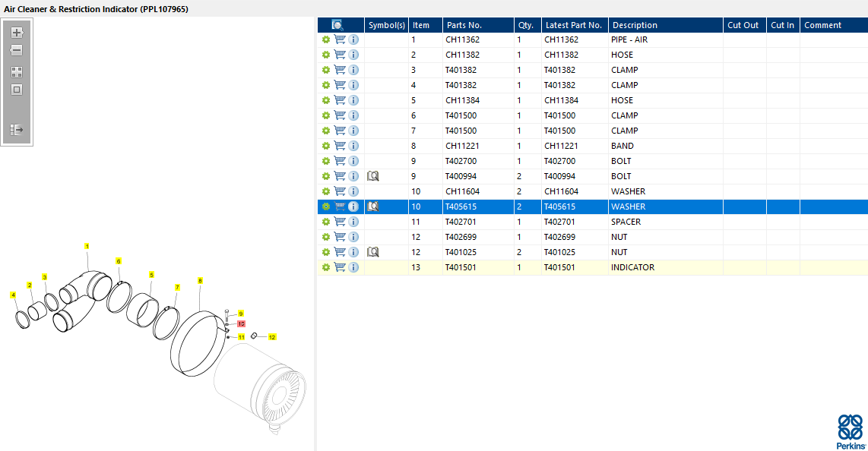The image size is (868, 451).
Task: Add PIPE - AIR CH11362 to cart
Action: point(340,39)
